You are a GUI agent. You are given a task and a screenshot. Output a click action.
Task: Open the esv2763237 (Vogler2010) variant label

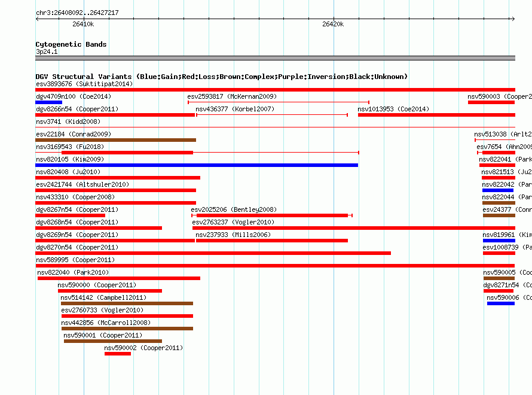[233, 222]
